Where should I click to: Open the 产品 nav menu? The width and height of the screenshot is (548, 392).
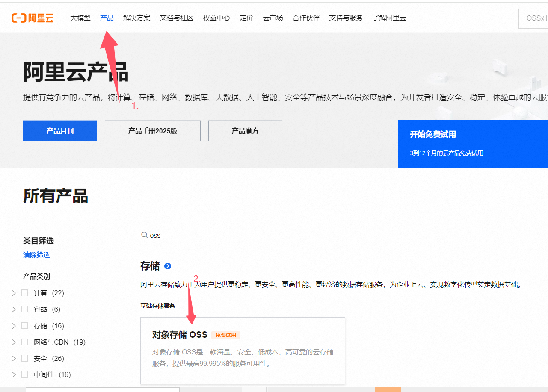coord(107,18)
